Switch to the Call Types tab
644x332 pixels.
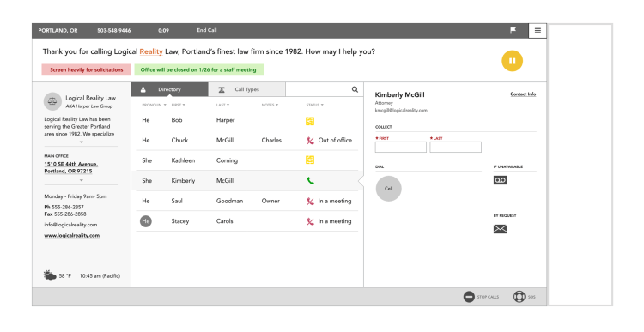click(x=246, y=89)
